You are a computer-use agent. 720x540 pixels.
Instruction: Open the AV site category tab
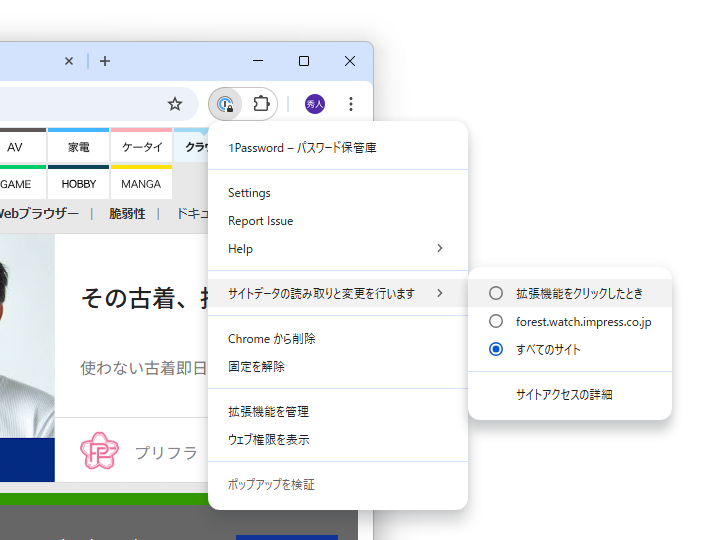[21, 145]
